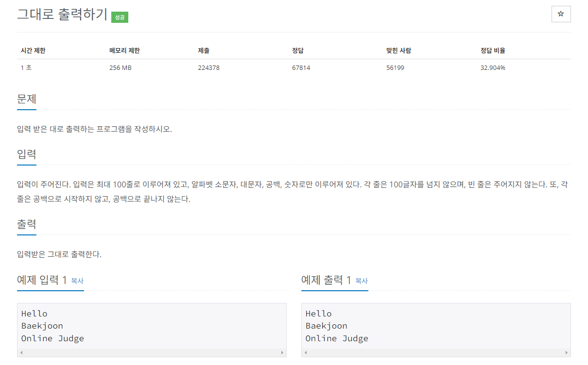Click the output description 입력받은 그대로 출력한다

pos(59,254)
